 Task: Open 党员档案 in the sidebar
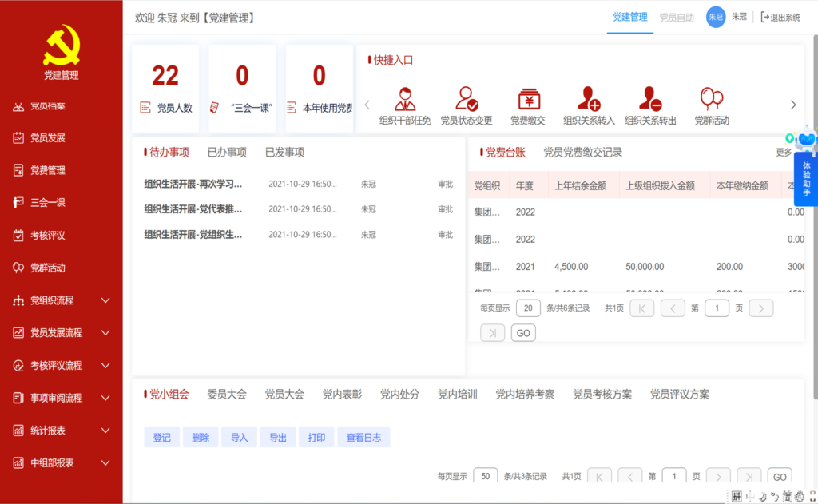pyautogui.click(x=48, y=105)
